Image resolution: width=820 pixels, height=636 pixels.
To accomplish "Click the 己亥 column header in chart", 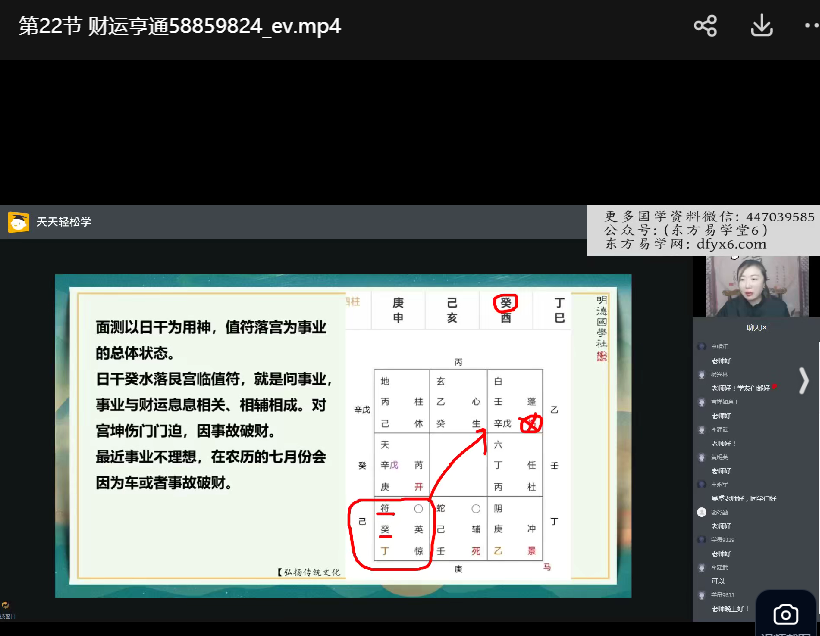I will pos(452,310).
